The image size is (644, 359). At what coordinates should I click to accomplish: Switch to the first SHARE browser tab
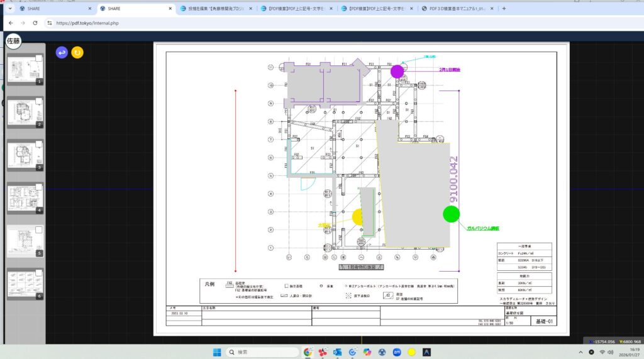click(x=53, y=9)
